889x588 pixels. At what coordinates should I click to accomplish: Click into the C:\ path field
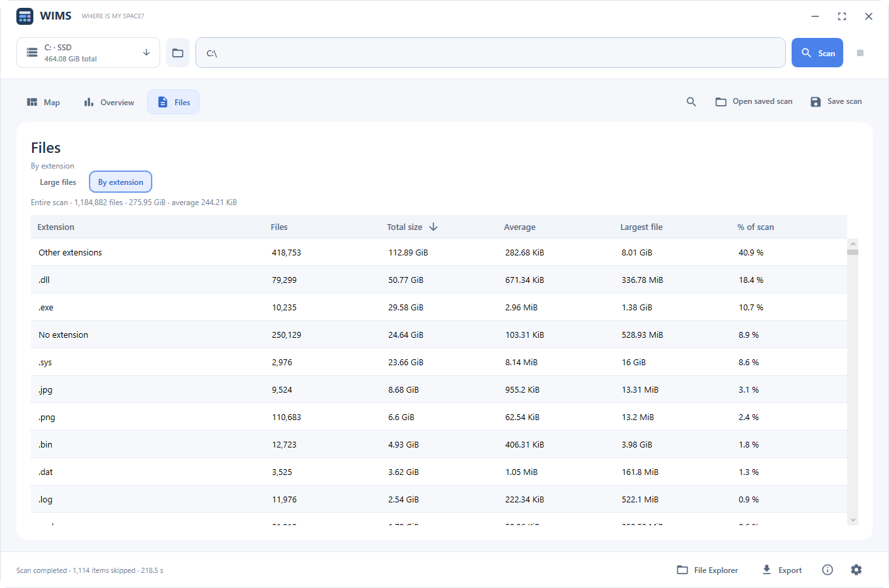(x=490, y=53)
